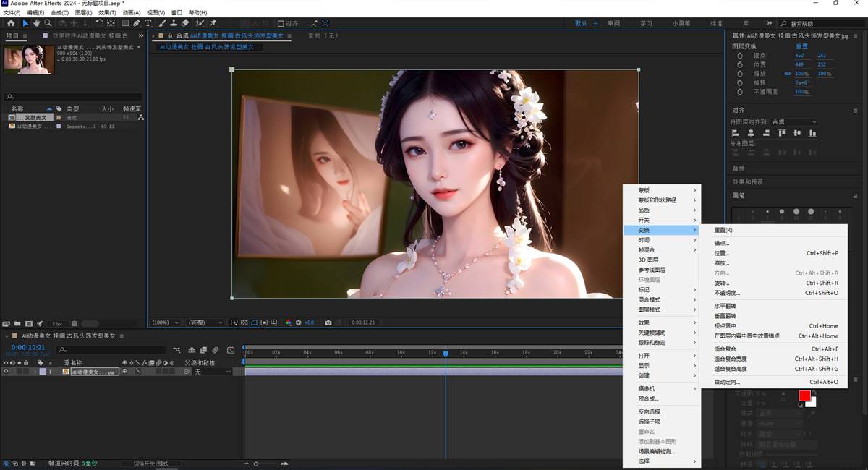This screenshot has width=868, height=470.
Task: Select the Rectangle shape tool
Action: (125, 23)
